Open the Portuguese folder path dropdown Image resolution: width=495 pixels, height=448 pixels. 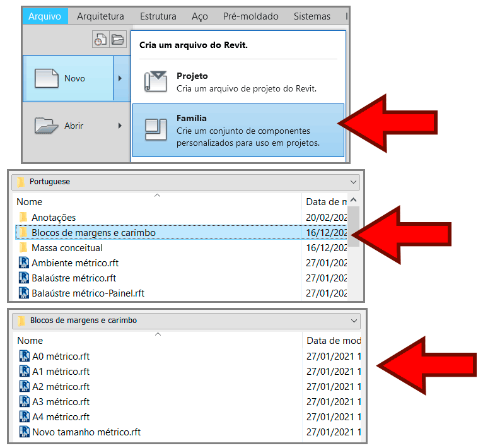coord(352,182)
